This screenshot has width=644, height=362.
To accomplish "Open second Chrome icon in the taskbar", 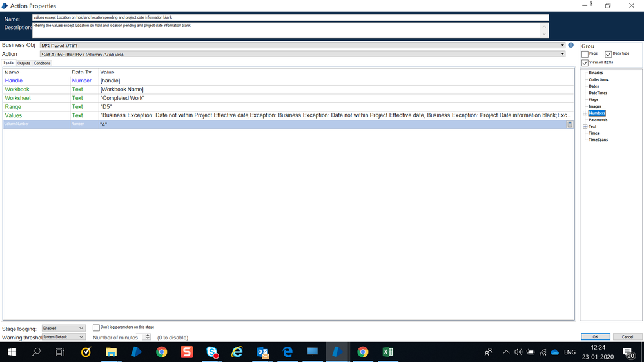I will coord(363,352).
